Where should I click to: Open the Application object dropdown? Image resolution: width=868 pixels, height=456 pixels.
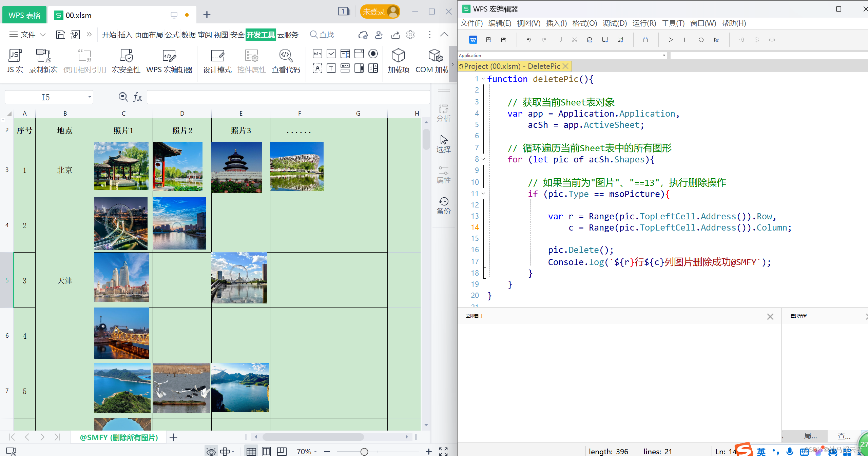(x=664, y=55)
